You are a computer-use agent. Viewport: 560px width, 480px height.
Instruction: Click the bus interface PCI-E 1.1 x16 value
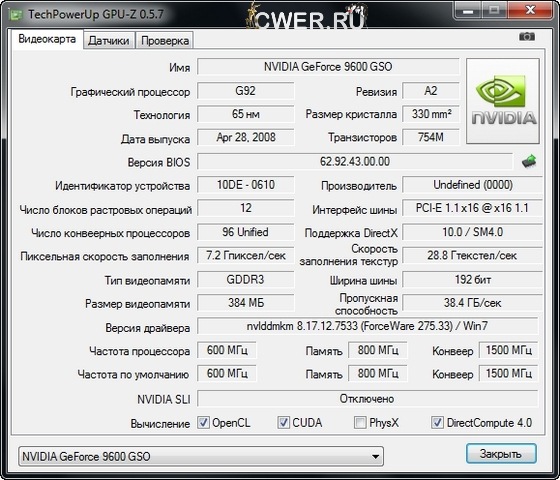[x=472, y=208]
